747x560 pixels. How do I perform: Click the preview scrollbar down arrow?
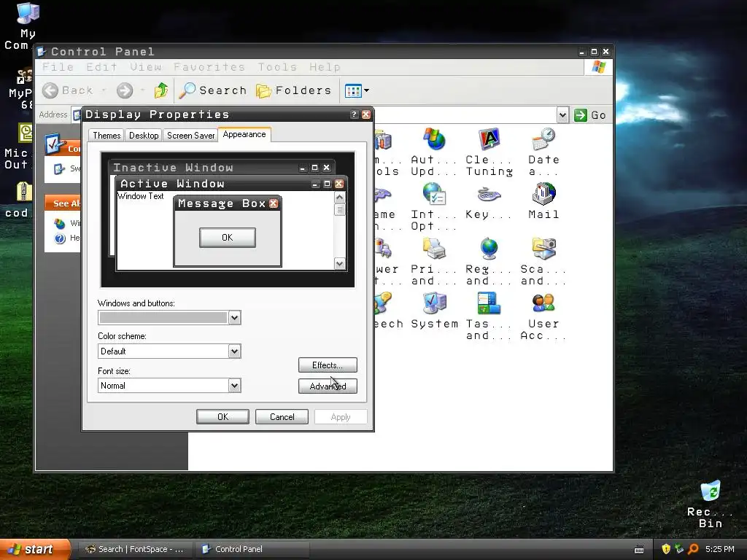pyautogui.click(x=340, y=263)
